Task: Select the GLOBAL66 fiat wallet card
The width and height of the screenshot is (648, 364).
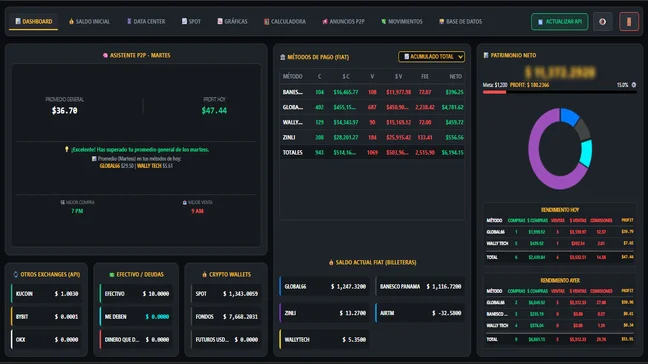Action: [324, 286]
